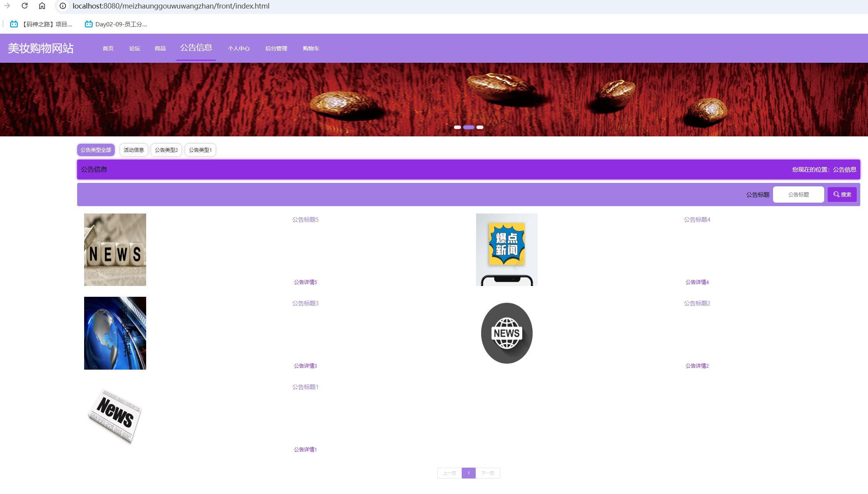This screenshot has width=868, height=494.
Task: Open the 首页 navigation item
Action: click(x=108, y=48)
